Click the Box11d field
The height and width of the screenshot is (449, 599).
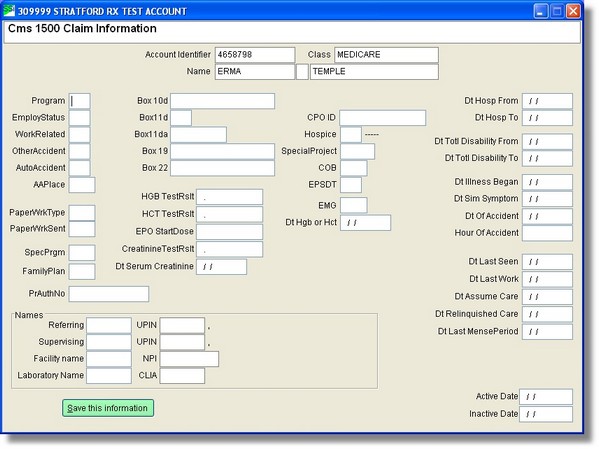181,118
